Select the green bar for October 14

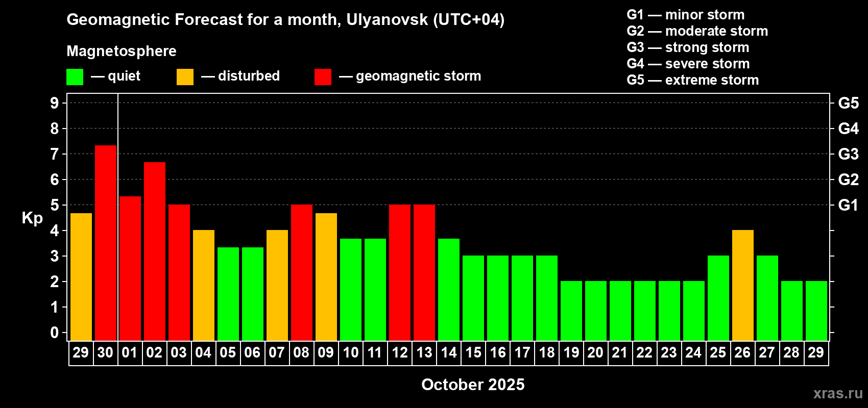tap(449, 290)
